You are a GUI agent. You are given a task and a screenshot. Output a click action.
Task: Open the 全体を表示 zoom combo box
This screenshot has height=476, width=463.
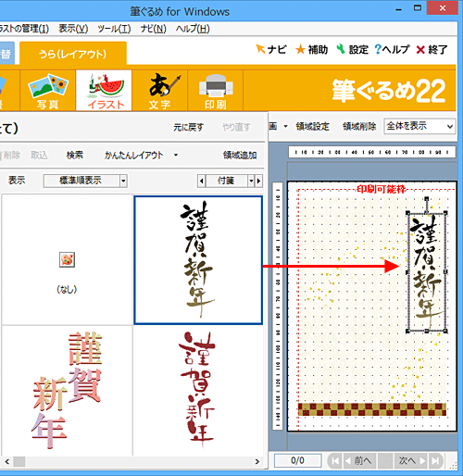tap(419, 126)
